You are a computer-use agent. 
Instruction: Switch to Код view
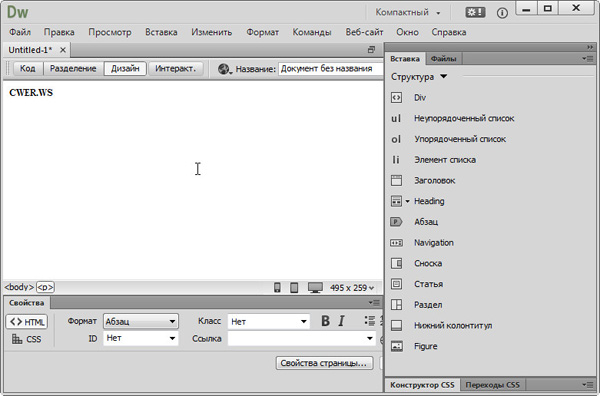pos(28,68)
